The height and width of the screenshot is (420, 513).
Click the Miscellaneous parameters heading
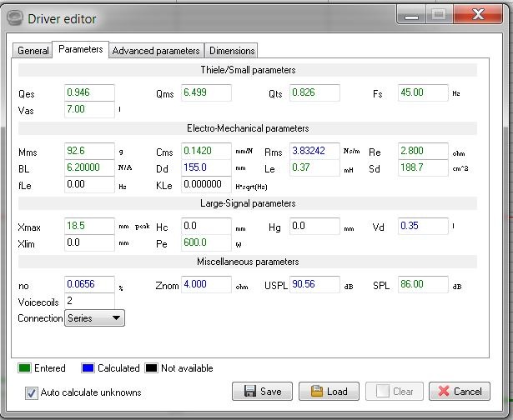pyautogui.click(x=248, y=262)
